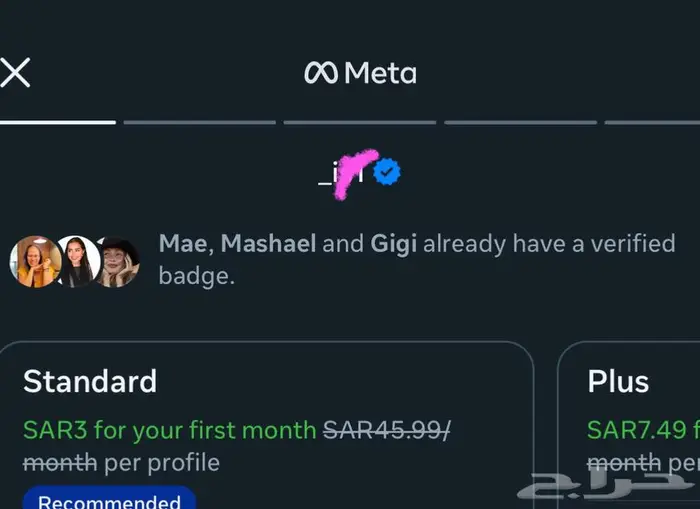Tap the third progress step bar
Viewport: 700px width, 509px height.
[x=359, y=122]
